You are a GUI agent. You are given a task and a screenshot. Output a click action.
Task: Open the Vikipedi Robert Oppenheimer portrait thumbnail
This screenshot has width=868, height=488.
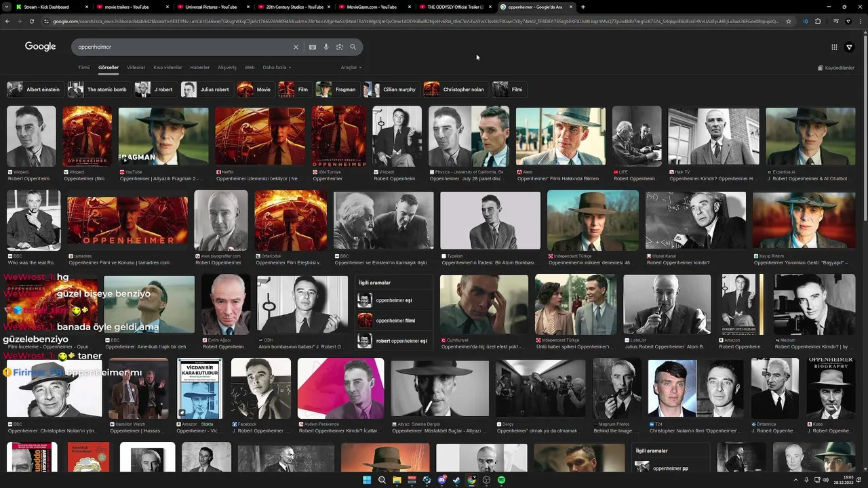(31, 136)
